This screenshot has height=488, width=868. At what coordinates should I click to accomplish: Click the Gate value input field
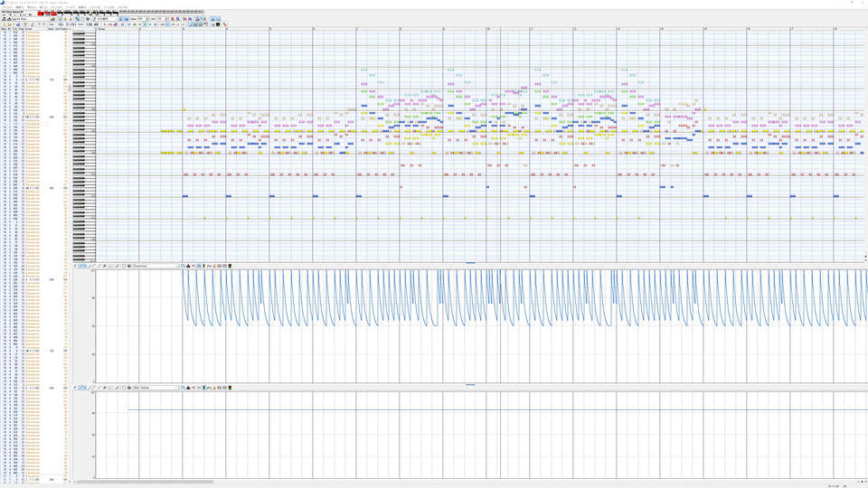tap(144, 19)
